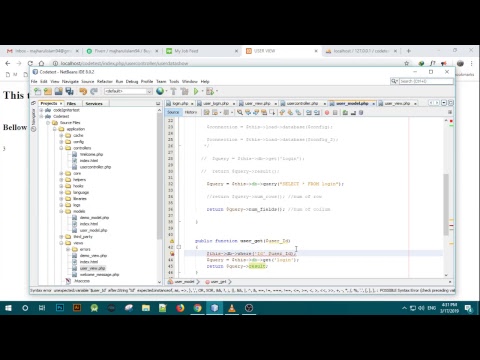Image resolution: width=480 pixels, height=360 pixels.
Task: Minimize the Projects panel group
Action: pos(158,104)
